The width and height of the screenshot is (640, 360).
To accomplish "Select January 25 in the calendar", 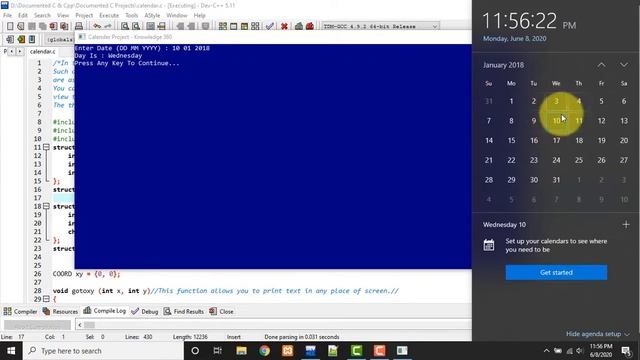I will click(x=579, y=160).
